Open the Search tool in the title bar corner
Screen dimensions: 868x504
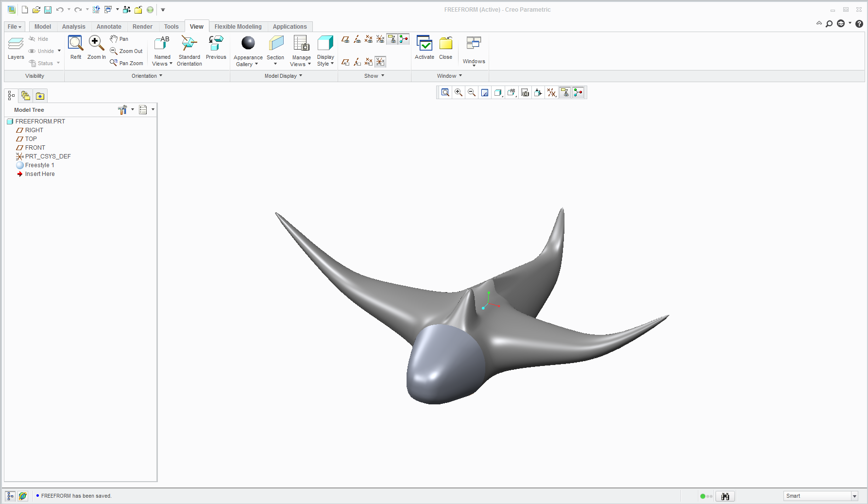[x=829, y=23]
